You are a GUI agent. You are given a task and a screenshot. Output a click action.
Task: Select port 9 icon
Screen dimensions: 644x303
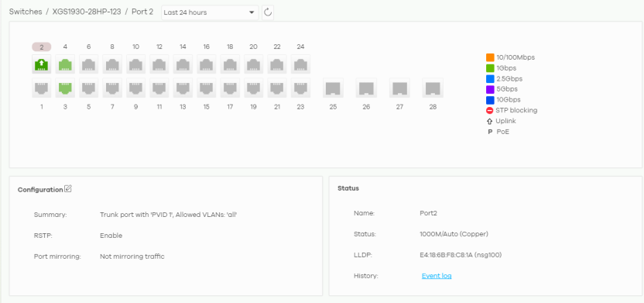[x=136, y=88]
